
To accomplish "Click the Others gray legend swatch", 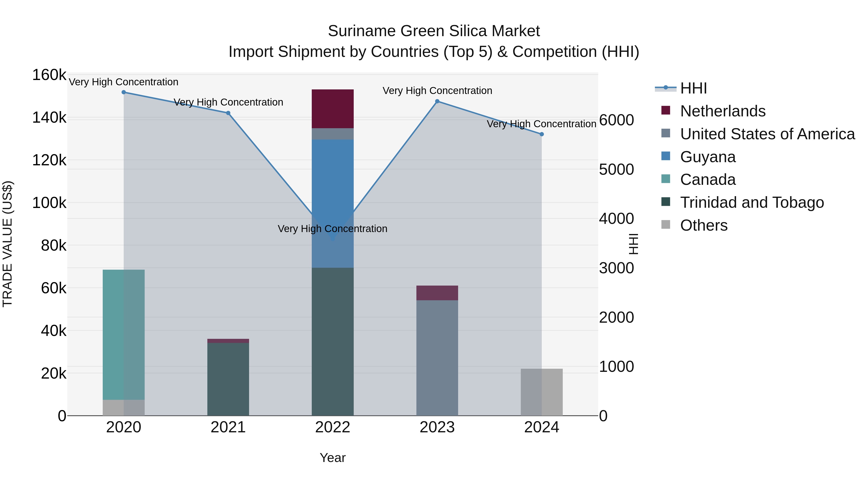I will point(666,224).
